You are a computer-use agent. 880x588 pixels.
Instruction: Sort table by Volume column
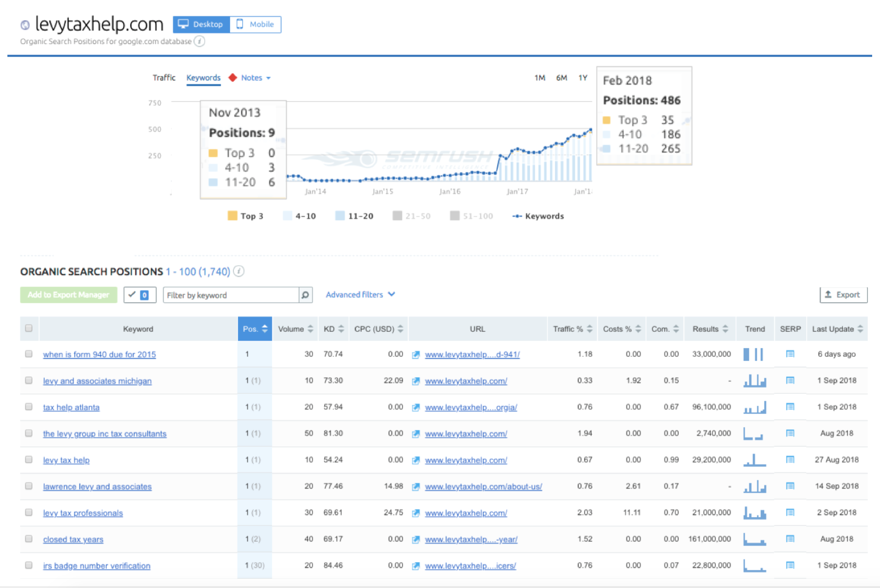295,329
